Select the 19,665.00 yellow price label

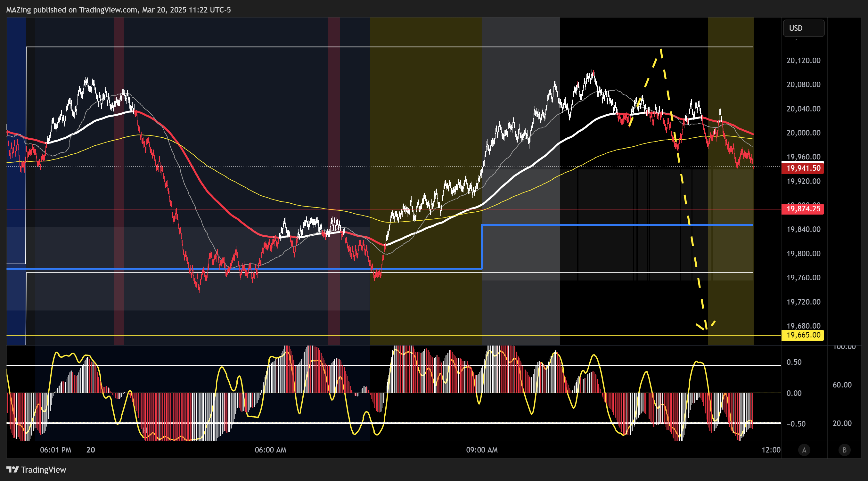[x=803, y=335]
